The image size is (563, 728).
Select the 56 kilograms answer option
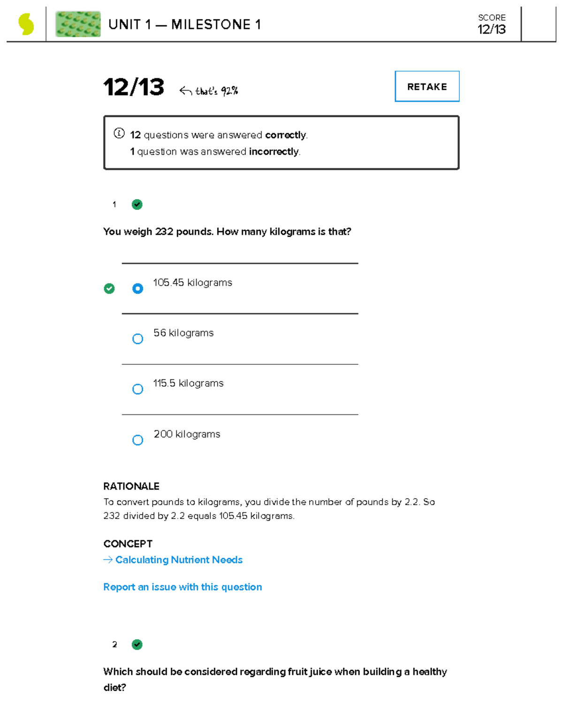(137, 338)
